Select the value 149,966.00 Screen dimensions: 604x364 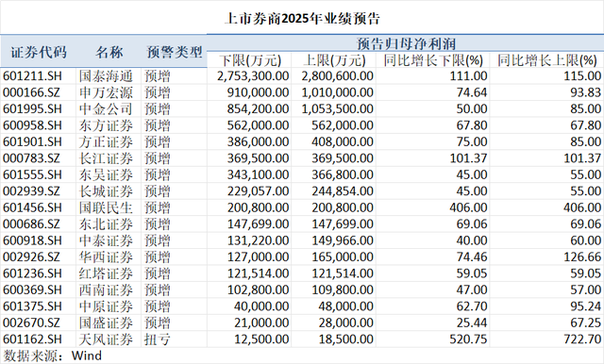click(343, 240)
